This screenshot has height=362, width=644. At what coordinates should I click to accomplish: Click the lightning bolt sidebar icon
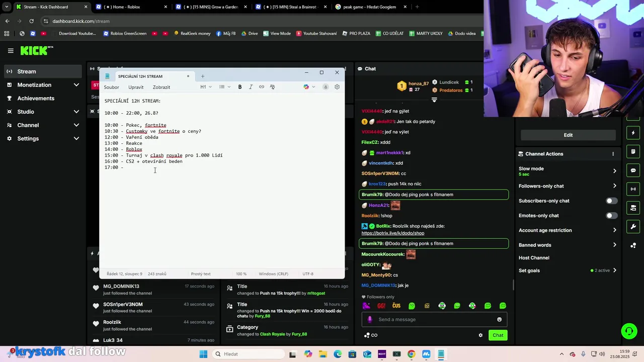(x=633, y=133)
